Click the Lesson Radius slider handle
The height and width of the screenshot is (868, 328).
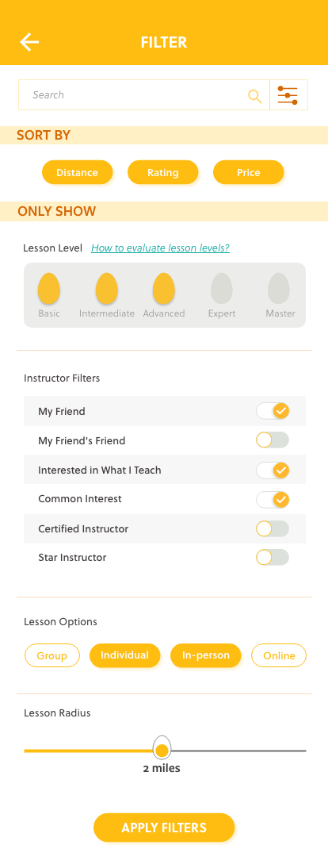coord(162,748)
